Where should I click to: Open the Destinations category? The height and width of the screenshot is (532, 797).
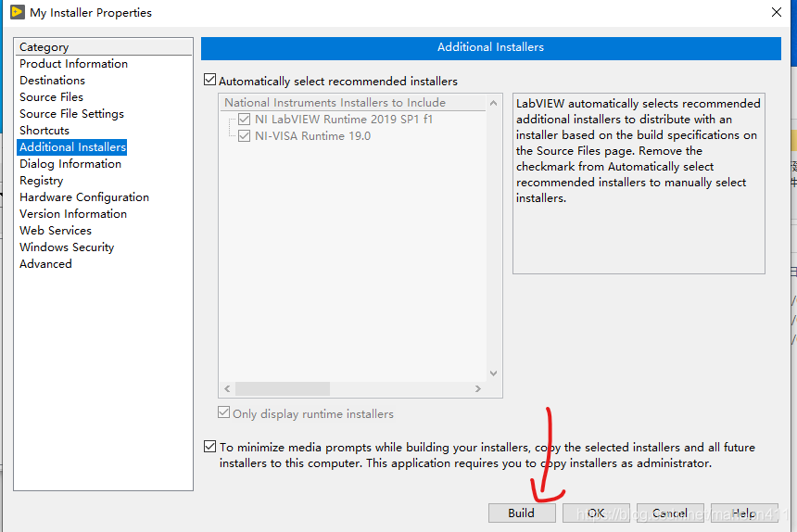52,81
